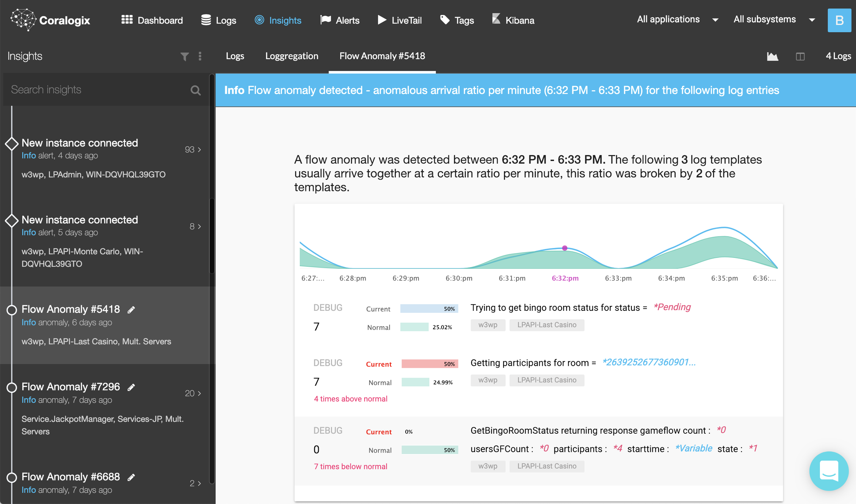The width and height of the screenshot is (856, 504).
Task: Open the chat support bubble
Action: (828, 471)
